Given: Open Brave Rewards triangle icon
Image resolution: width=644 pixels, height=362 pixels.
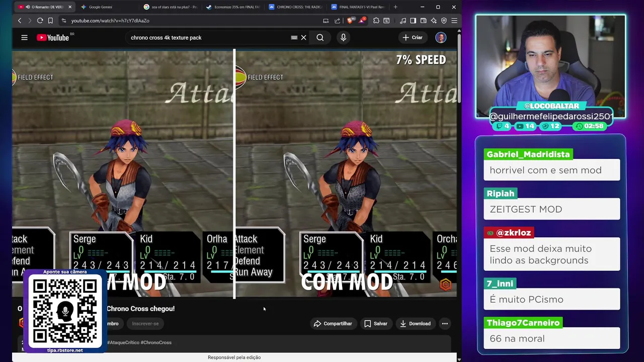Looking at the screenshot, I should click(362, 21).
